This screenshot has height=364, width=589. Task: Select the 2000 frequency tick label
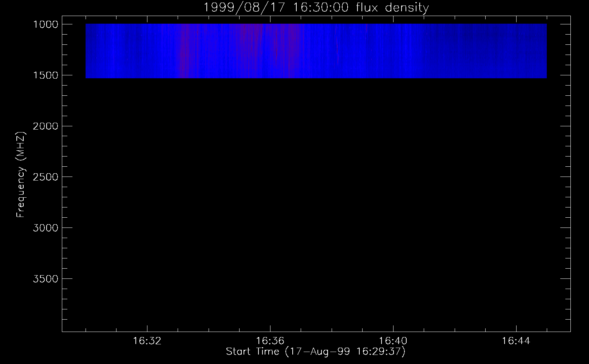pos(45,126)
